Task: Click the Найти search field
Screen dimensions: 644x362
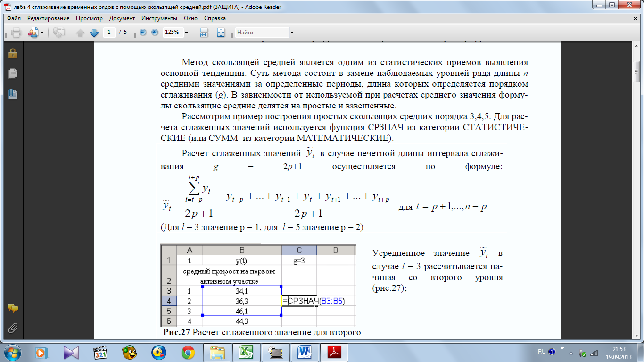Action: (262, 33)
